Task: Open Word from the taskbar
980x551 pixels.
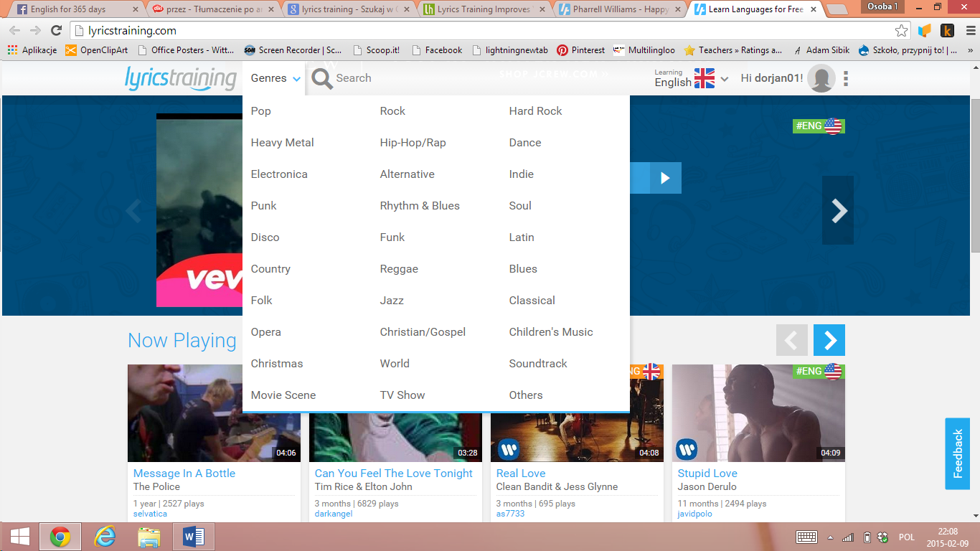Action: click(194, 537)
